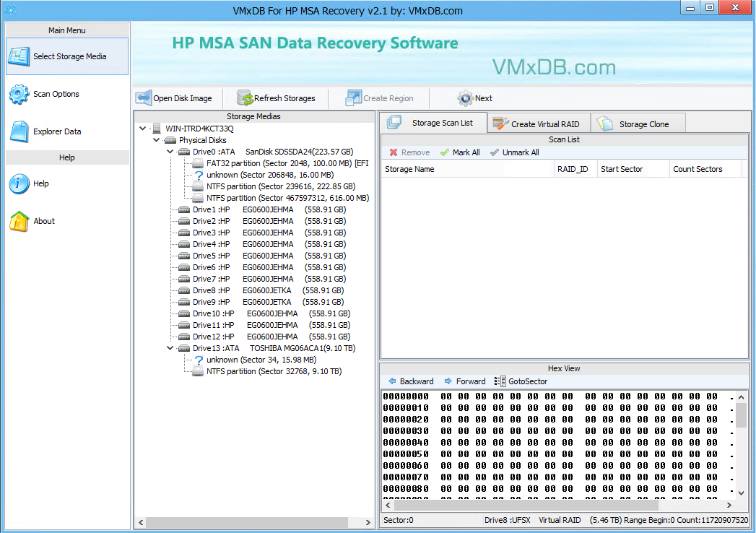Switch to the Create Virtual RAID tab
The height and width of the screenshot is (533, 756).
click(539, 124)
